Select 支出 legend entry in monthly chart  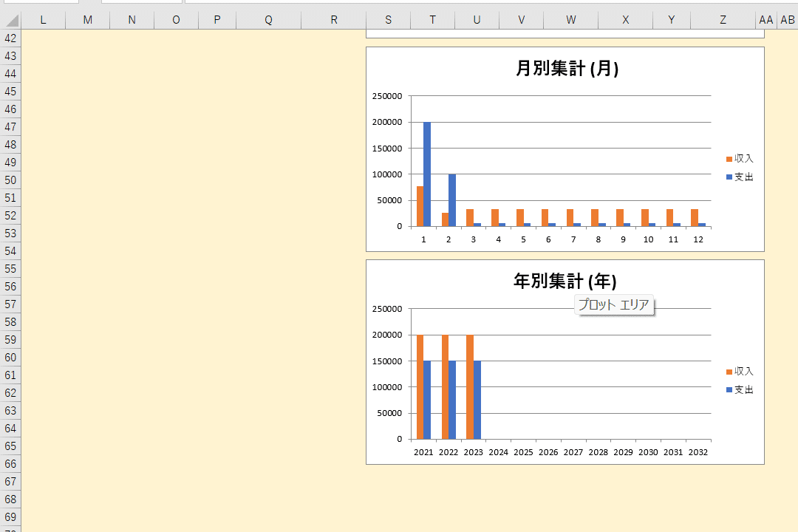point(740,177)
